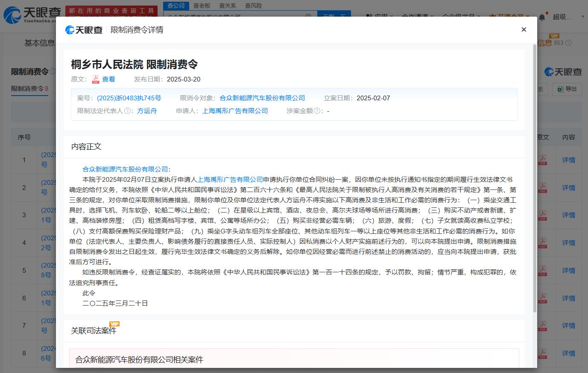
Task: Open the row 2 PDF icon in the background table
Action: pos(542,188)
